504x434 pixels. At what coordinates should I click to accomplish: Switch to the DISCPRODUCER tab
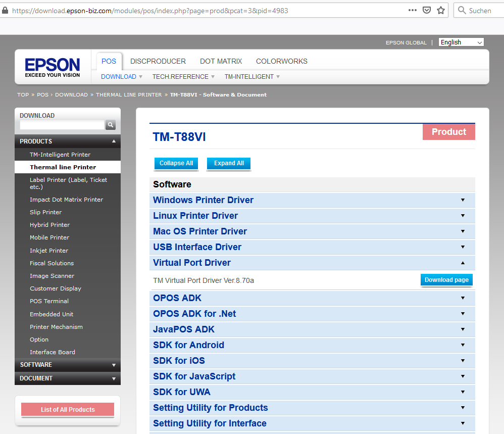[x=158, y=62]
